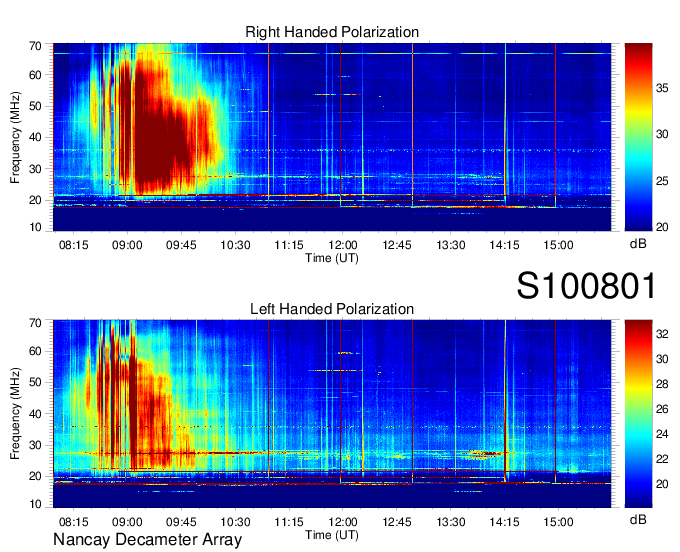Click 11:15 time tick of Left Handed plot
This screenshot has width=680, height=552.
(x=289, y=522)
